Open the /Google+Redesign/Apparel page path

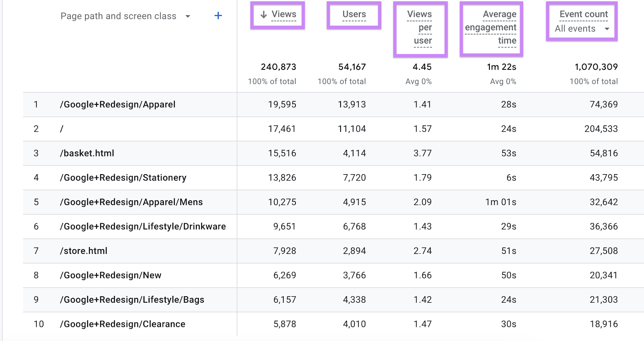(118, 104)
